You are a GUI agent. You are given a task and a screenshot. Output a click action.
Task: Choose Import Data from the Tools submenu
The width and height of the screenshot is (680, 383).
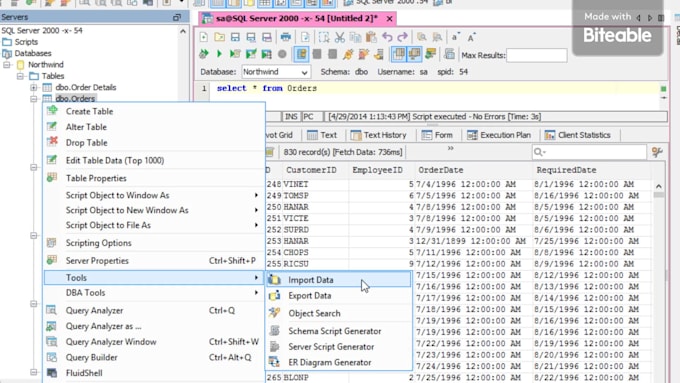(x=339, y=280)
